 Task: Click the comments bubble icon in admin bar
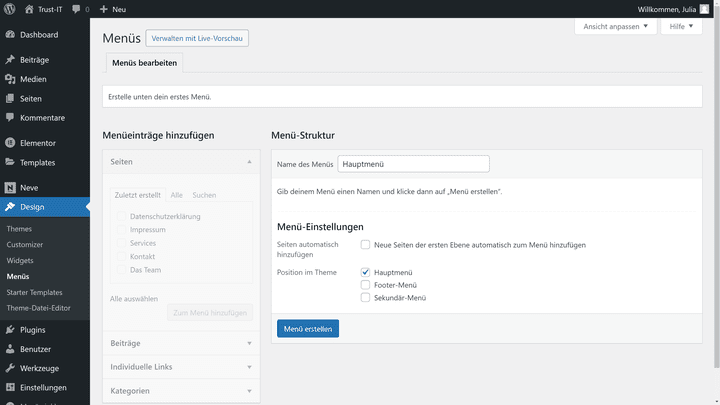click(76, 9)
